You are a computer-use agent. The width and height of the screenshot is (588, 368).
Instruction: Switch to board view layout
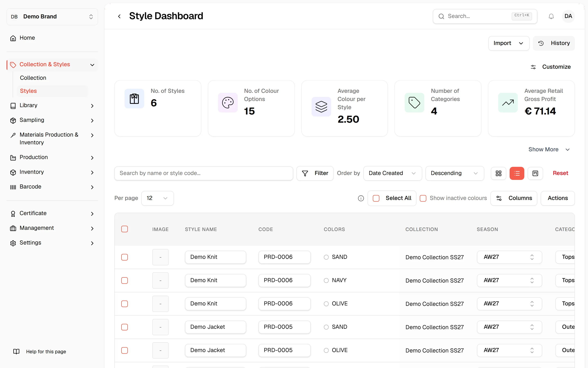[x=535, y=173]
